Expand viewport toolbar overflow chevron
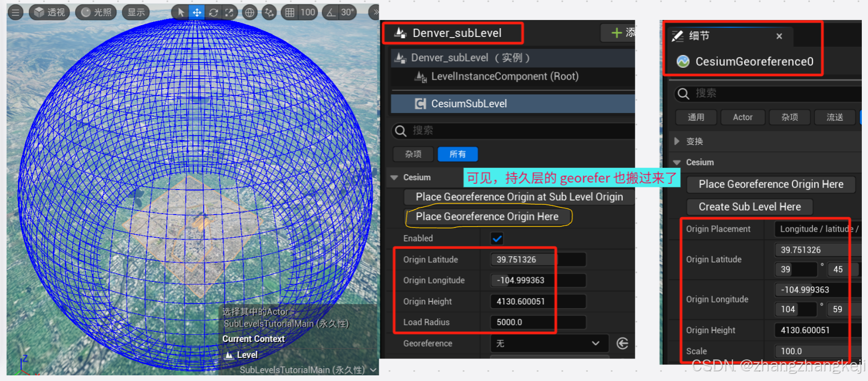Viewport: 868px width, 381px height. [376, 12]
